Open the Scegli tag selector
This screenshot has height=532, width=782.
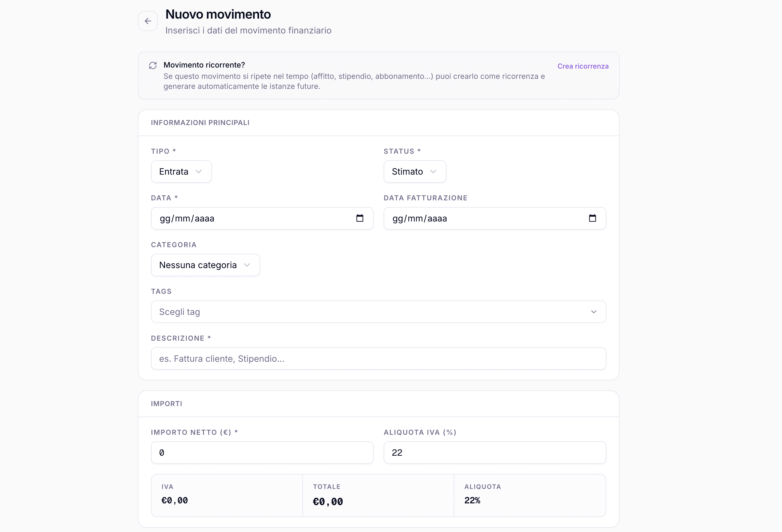point(378,312)
